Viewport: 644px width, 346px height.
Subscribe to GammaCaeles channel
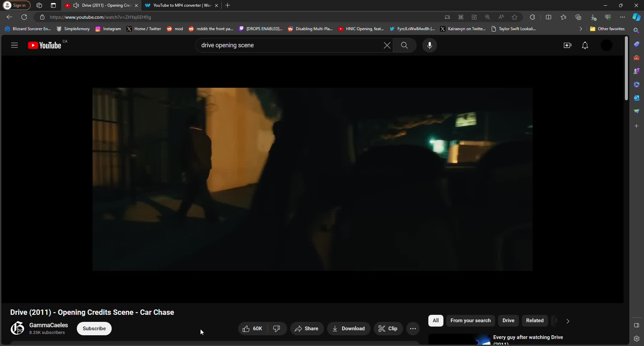(x=94, y=329)
